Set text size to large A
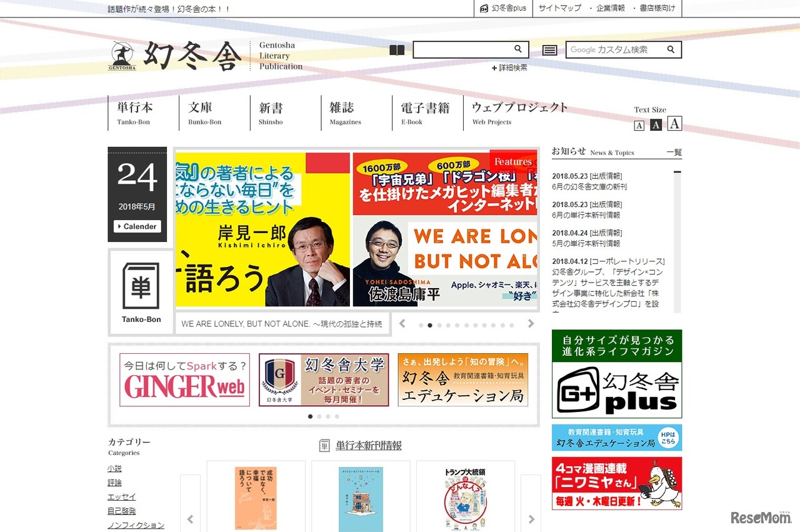Image resolution: width=800 pixels, height=532 pixels. [674, 123]
